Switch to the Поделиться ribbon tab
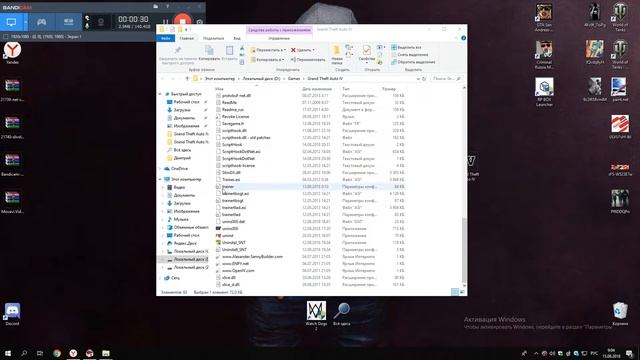Viewport: 640px width, 360px height. (213, 38)
